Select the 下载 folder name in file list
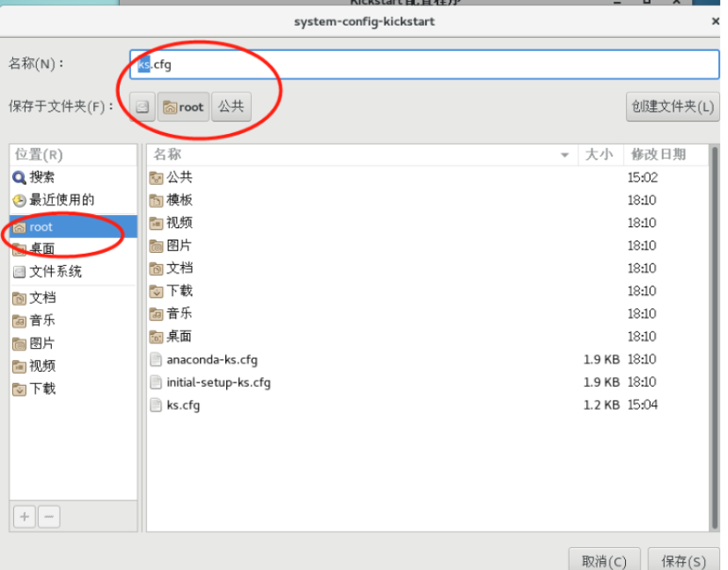728x570 pixels. click(180, 291)
